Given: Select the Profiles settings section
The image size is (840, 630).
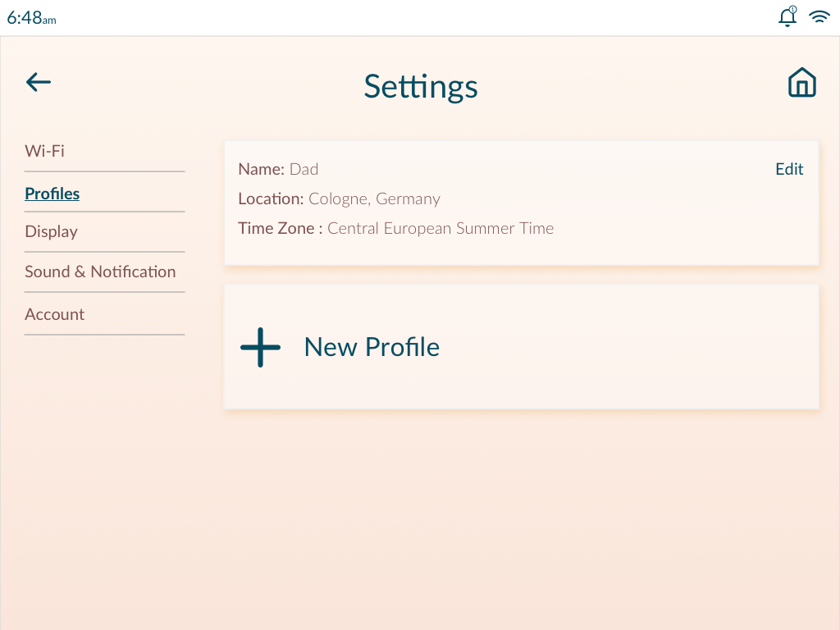Looking at the screenshot, I should [x=52, y=194].
